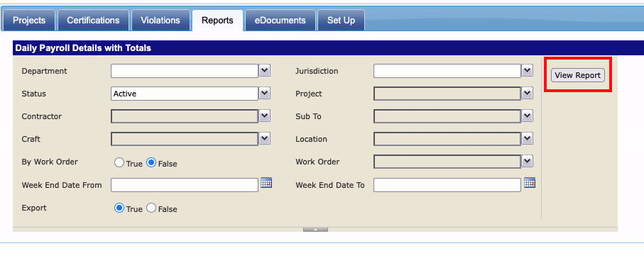Focus the Jurisdiction input field

tap(447, 71)
